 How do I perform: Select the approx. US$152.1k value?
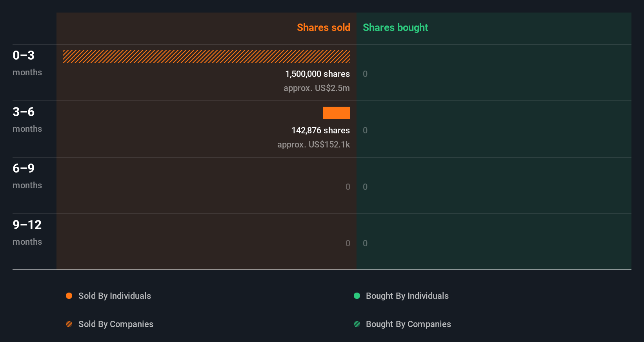pos(313,144)
